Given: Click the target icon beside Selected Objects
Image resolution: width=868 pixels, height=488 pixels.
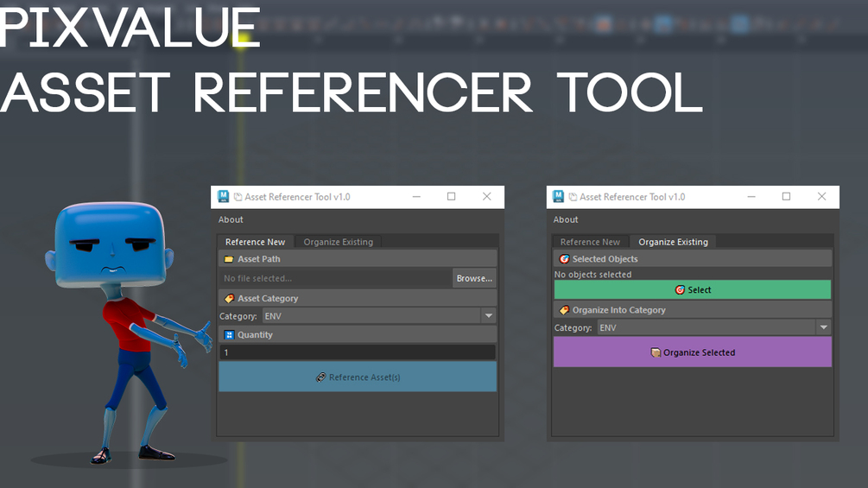Looking at the screenshot, I should click(564, 259).
